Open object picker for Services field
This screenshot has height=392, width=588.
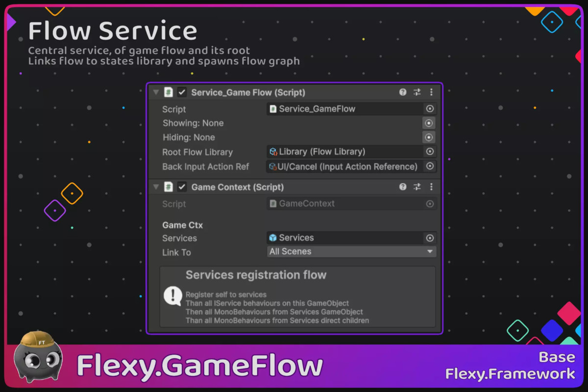coord(430,238)
